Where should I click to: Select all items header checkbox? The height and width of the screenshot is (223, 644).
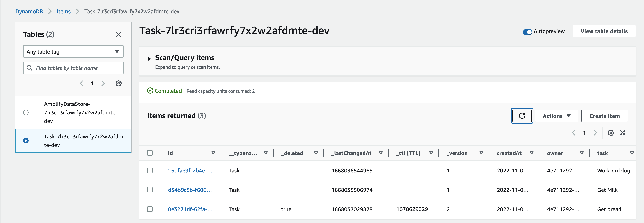coord(150,153)
